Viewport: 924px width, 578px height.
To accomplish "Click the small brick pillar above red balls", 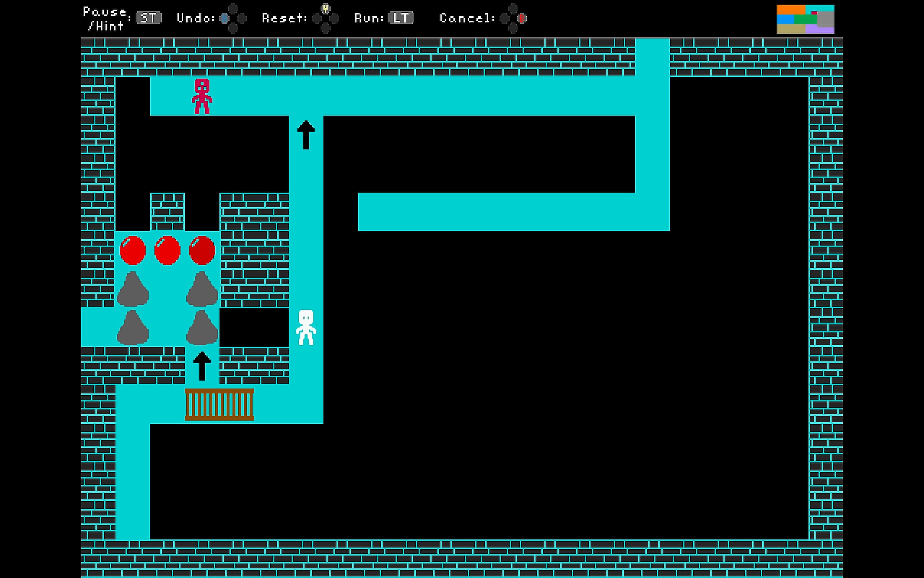I will (167, 212).
